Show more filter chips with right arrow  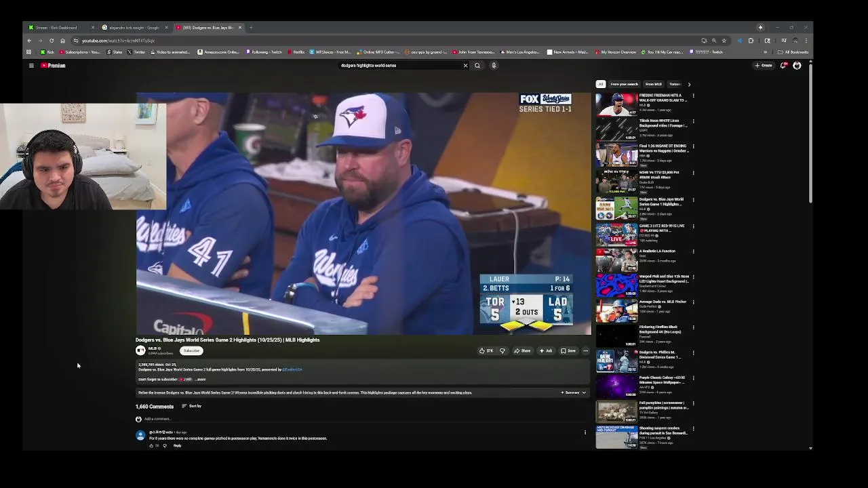(689, 84)
